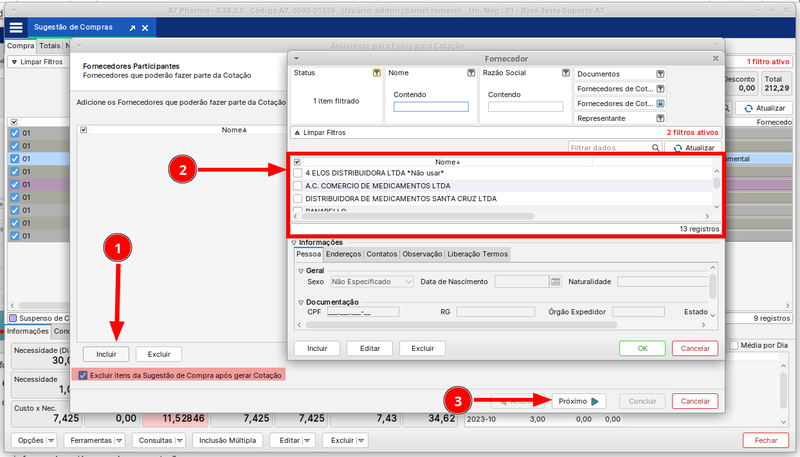Click the Nome Contendo input field

point(431,107)
